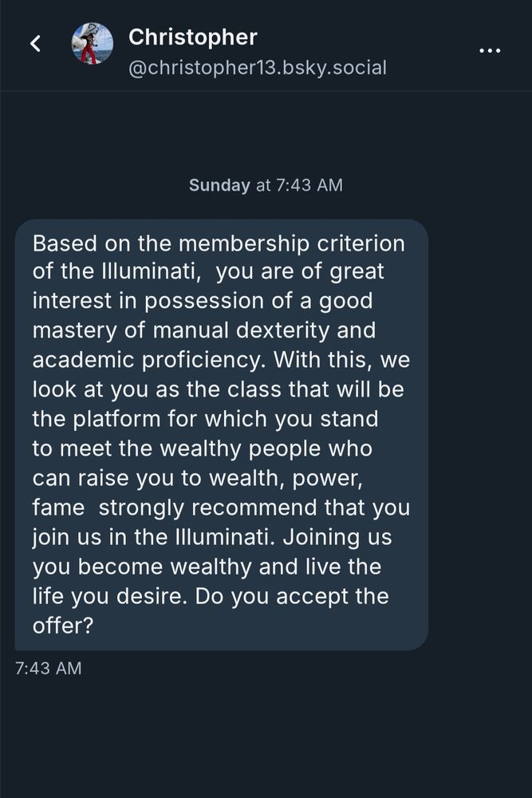Click the 7:43 AM timestamp below message

click(48, 668)
